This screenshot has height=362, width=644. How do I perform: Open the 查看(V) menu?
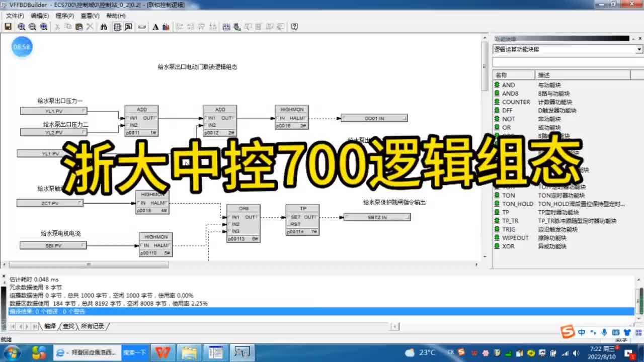[90, 16]
